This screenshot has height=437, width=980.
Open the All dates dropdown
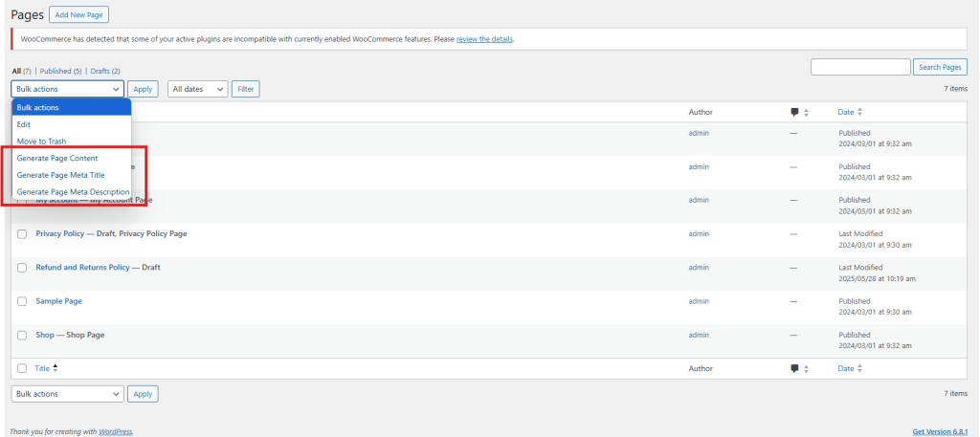tap(197, 89)
